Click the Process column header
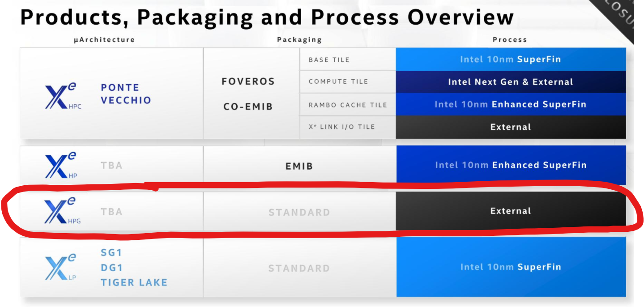Screen dimensions: 644x307 pyautogui.click(x=510, y=40)
